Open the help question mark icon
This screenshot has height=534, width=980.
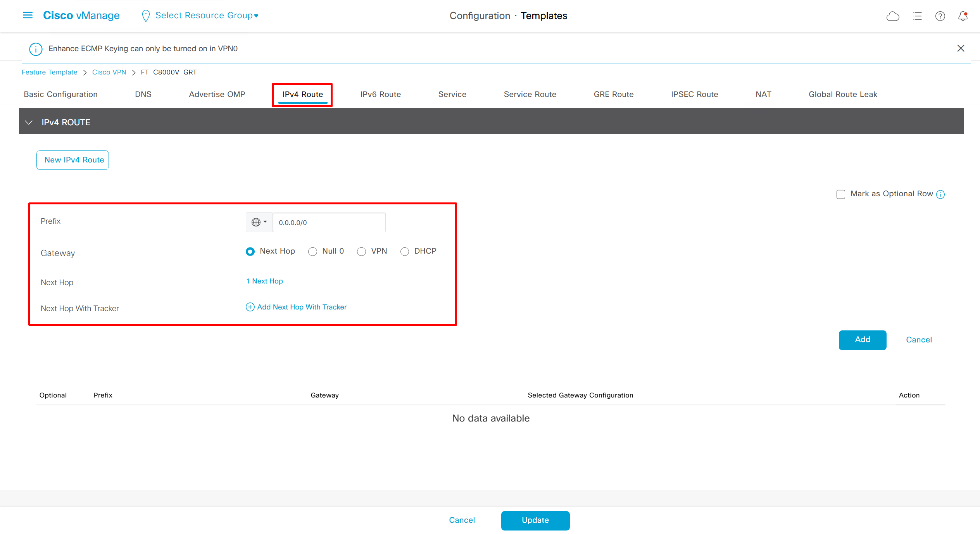point(940,16)
